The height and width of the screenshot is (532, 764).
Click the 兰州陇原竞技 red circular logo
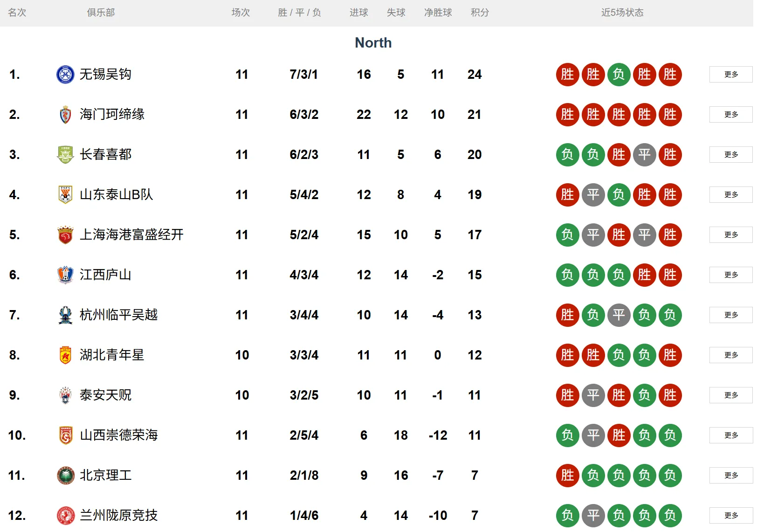65,516
